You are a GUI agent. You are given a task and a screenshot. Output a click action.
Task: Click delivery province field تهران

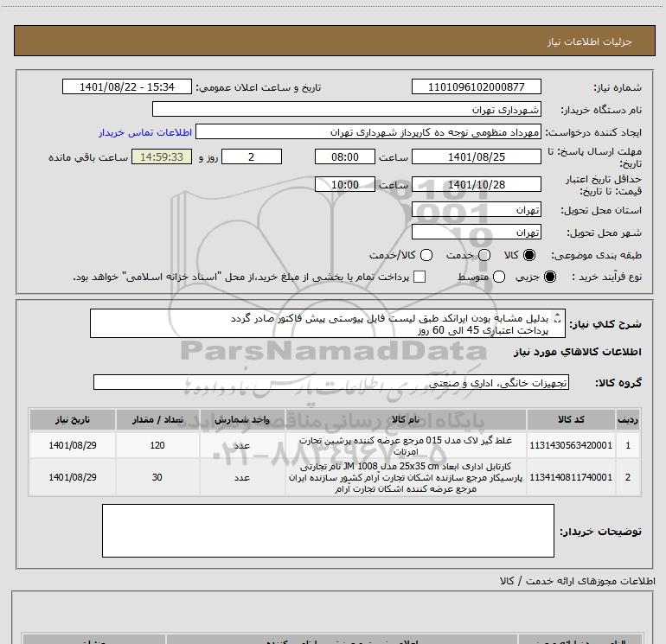[476, 210]
